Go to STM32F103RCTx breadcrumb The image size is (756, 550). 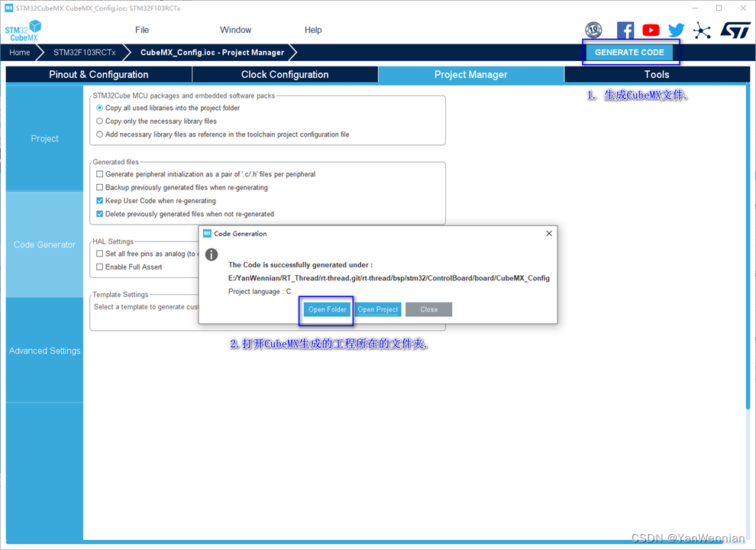[x=85, y=52]
